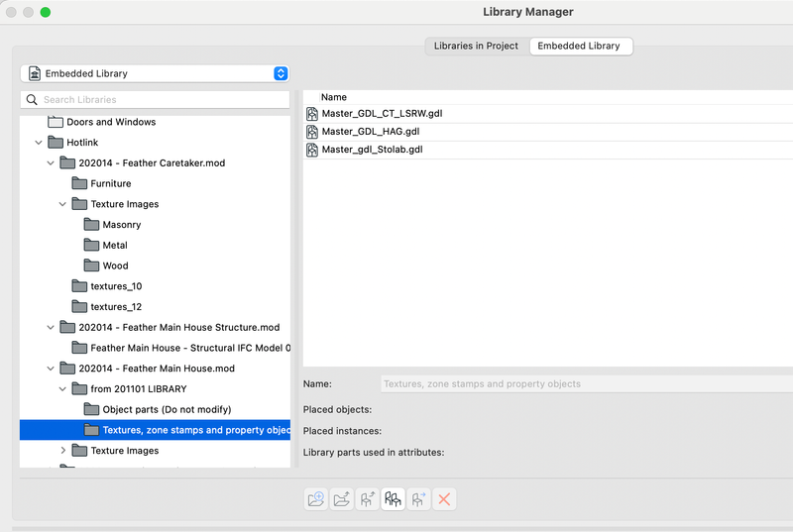Image resolution: width=793 pixels, height=532 pixels.
Task: Click the Embedded Library building icon in dropdown
Action: click(35, 73)
